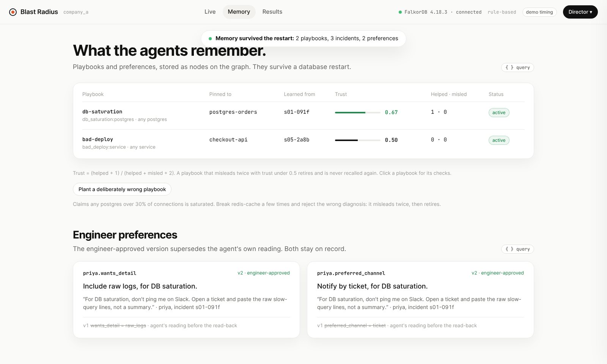The width and height of the screenshot is (607, 364).
Task: Click the bad-deploy trust bar
Action: pyautogui.click(x=358, y=140)
